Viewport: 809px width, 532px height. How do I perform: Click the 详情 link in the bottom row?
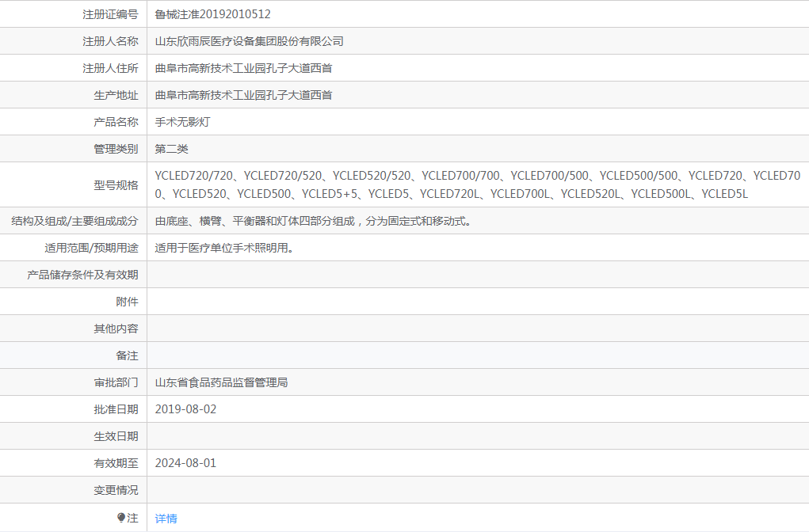(166, 519)
